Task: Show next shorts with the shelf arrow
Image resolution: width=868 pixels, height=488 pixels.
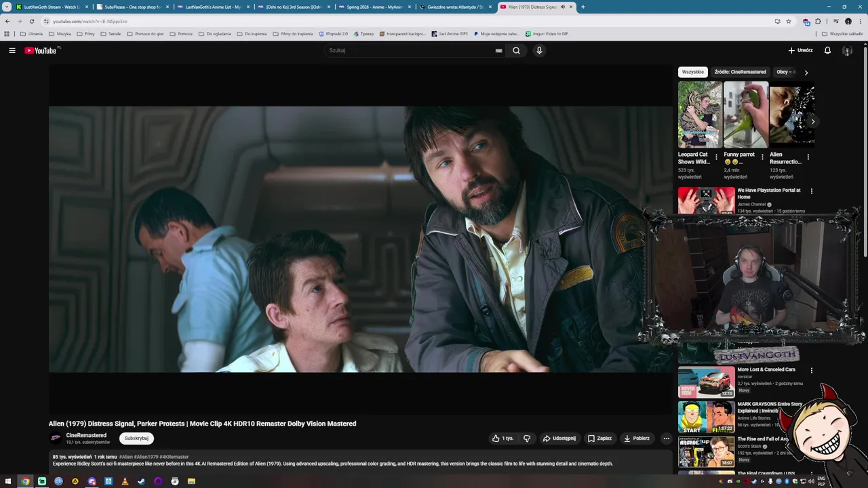Action: coord(812,122)
